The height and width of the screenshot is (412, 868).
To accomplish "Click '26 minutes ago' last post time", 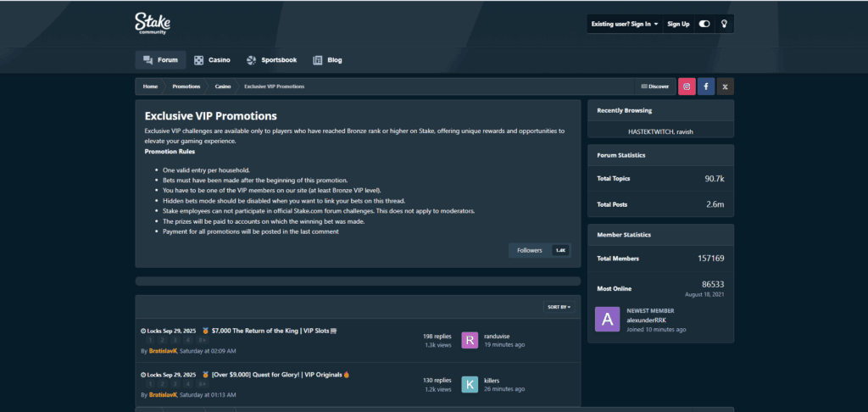I will pos(504,389).
